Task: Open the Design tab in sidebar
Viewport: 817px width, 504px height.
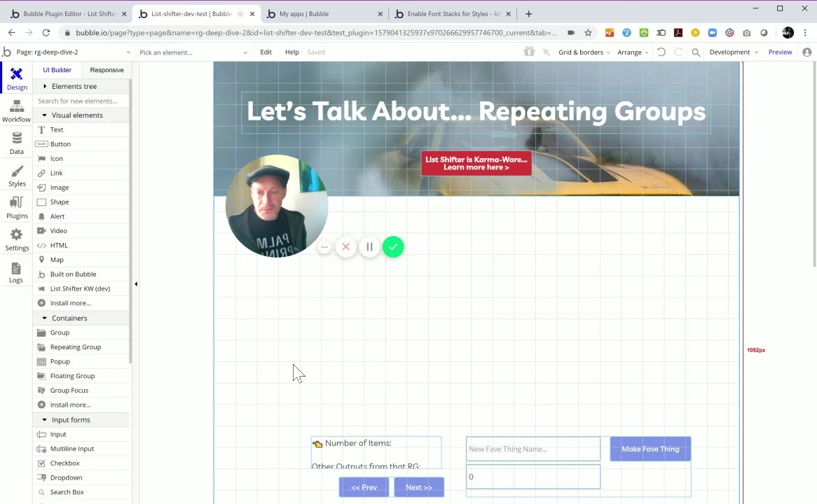Action: pos(17,78)
